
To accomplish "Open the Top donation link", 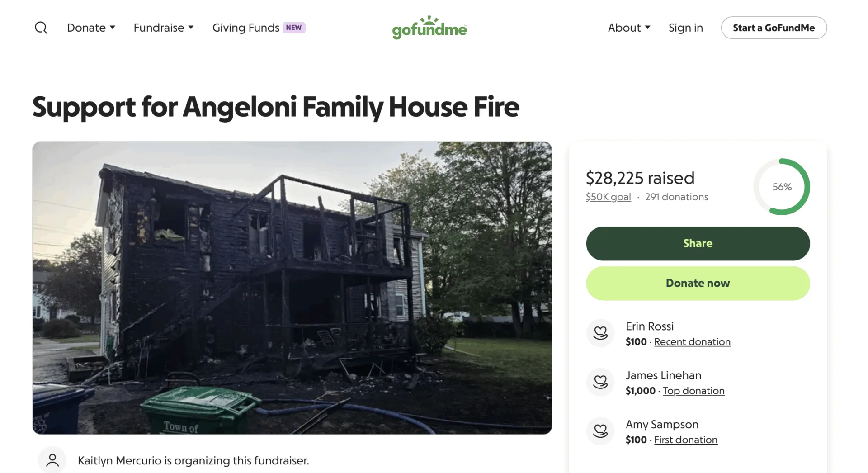I will pos(693,391).
